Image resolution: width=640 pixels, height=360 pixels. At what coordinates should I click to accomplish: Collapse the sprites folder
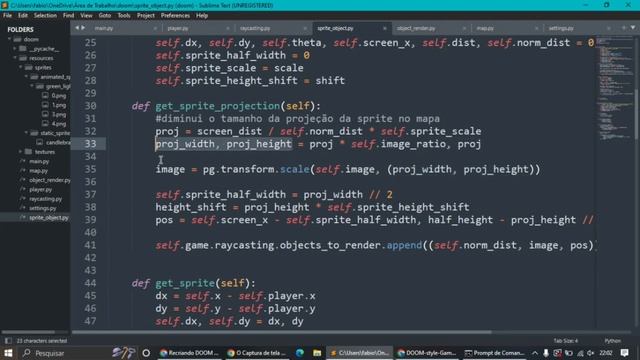click(x=21, y=67)
